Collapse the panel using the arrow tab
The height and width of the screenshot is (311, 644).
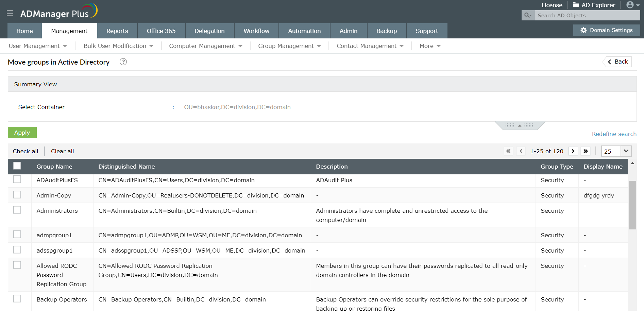(x=520, y=125)
